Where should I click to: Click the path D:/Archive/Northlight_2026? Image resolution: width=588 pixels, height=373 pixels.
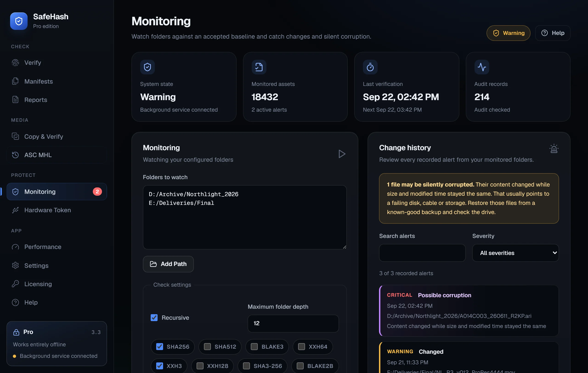tap(193, 194)
